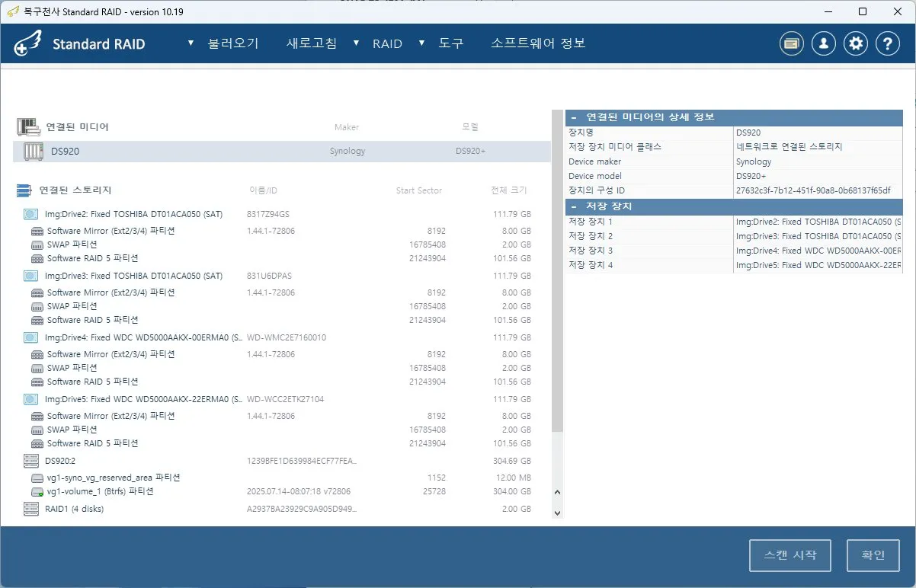Click the DS920:2 storage icon

coord(31,461)
